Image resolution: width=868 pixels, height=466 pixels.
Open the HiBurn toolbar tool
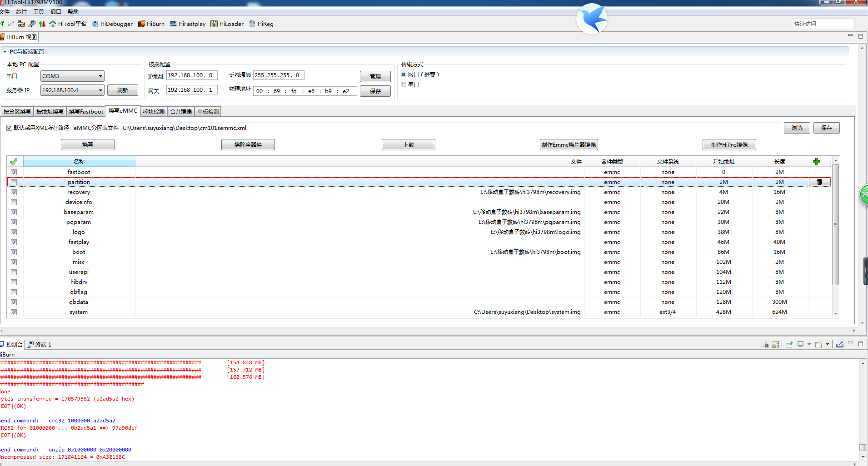[x=151, y=24]
